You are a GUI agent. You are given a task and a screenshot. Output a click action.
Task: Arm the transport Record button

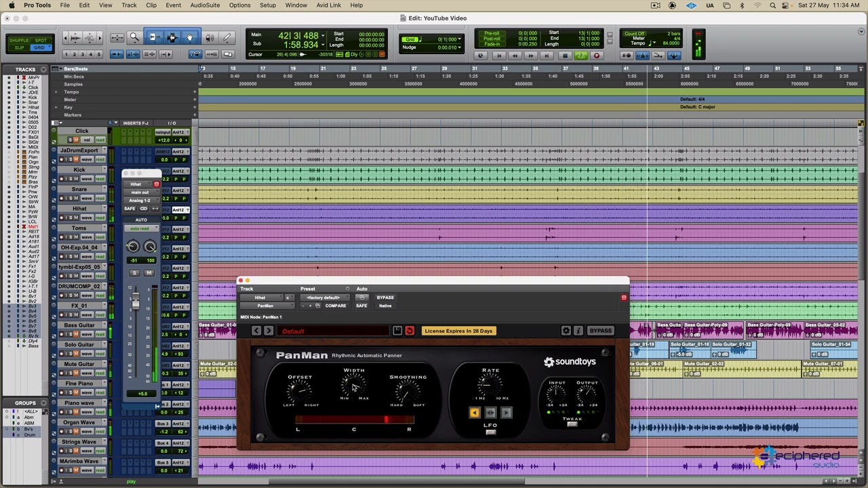[597, 56]
